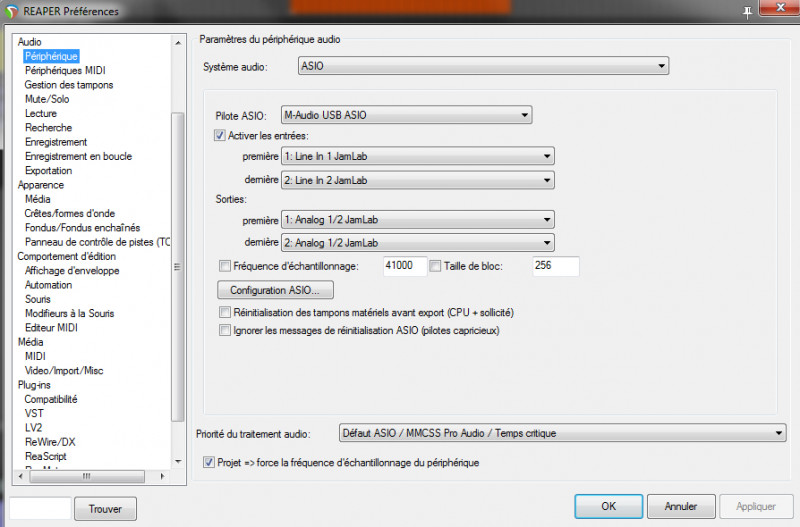Image resolution: width=800 pixels, height=527 pixels.
Task: Select 'VST' under Plug-ins
Action: [x=34, y=413]
